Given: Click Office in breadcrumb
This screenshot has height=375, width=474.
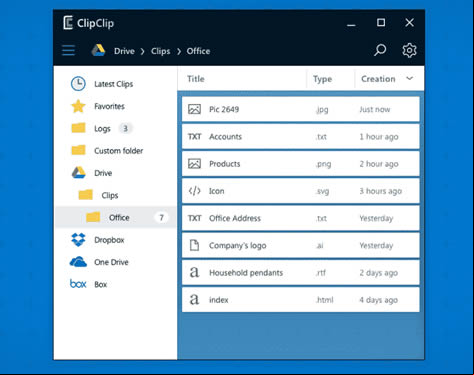Looking at the screenshot, I should [x=198, y=51].
